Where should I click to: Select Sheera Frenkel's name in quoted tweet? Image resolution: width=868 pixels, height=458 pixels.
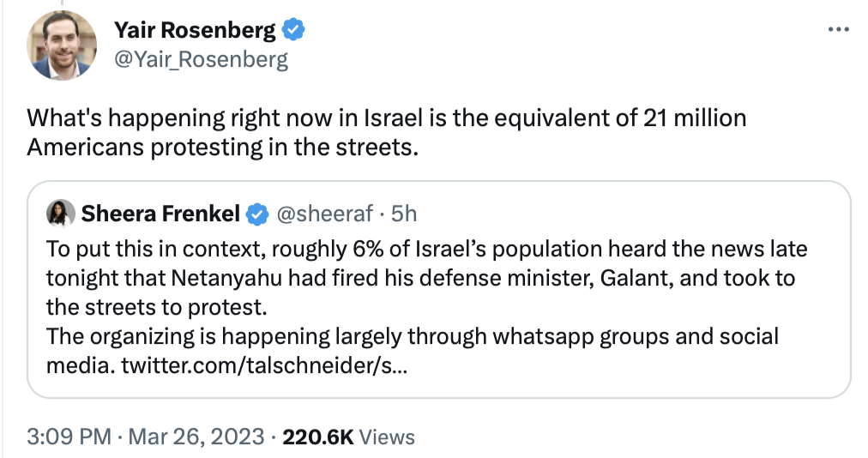point(161,214)
